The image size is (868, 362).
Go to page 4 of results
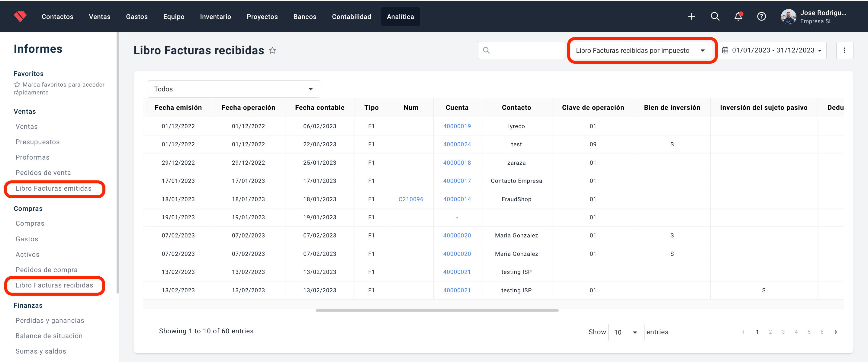[796, 332]
